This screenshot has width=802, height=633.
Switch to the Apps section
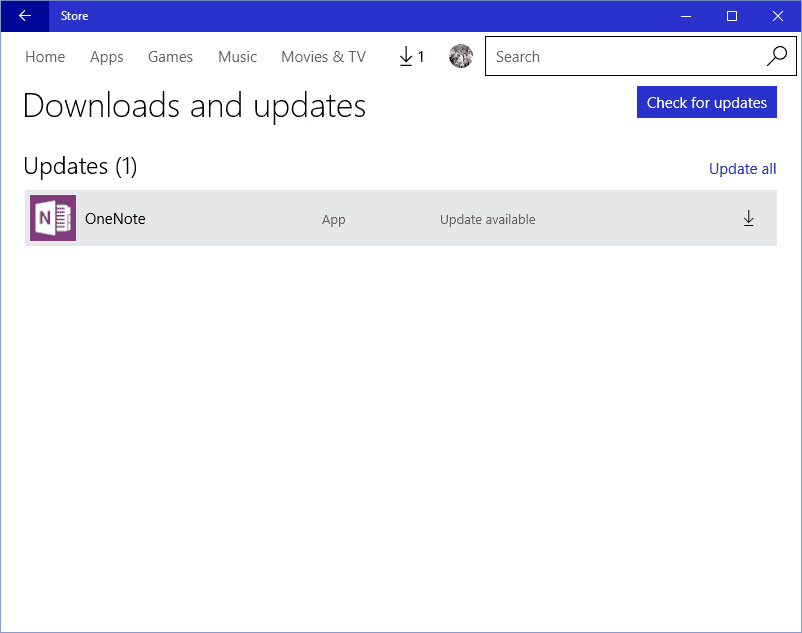pyautogui.click(x=106, y=57)
